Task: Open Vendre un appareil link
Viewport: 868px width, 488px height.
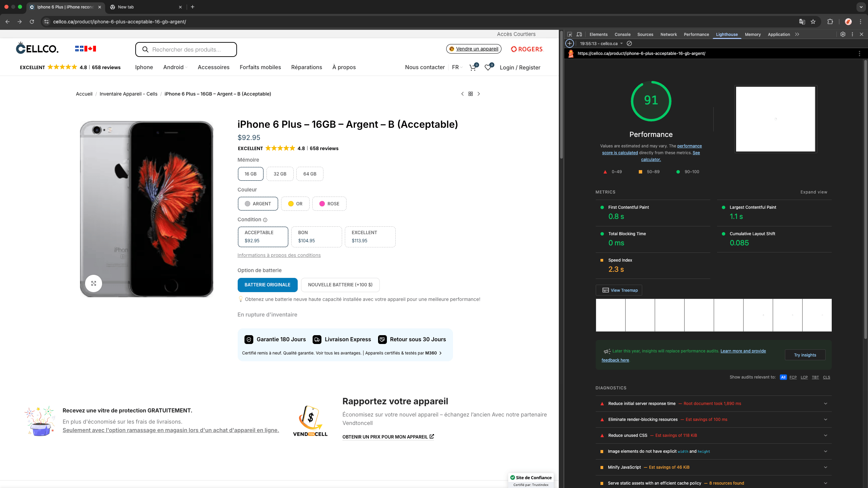Action: click(x=474, y=49)
